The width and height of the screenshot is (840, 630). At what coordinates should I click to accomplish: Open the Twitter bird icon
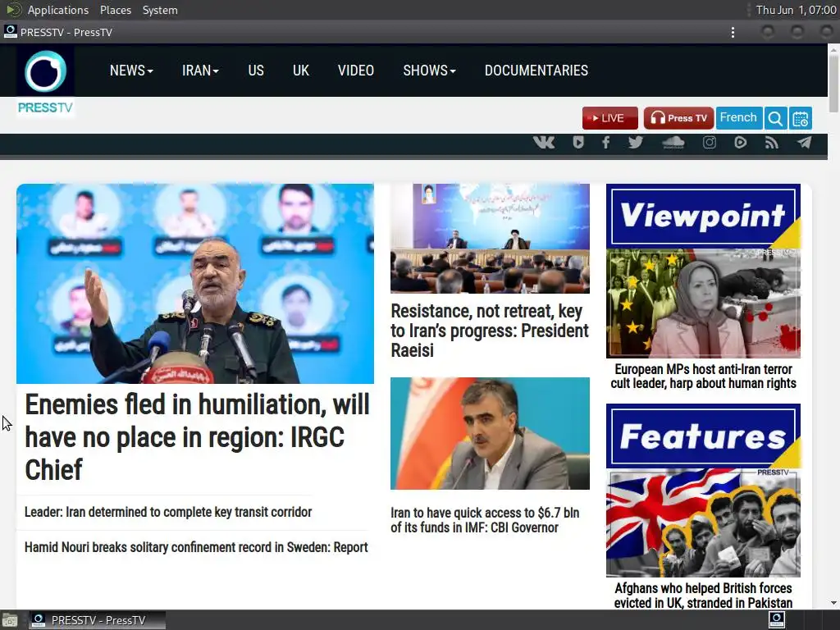(636, 142)
